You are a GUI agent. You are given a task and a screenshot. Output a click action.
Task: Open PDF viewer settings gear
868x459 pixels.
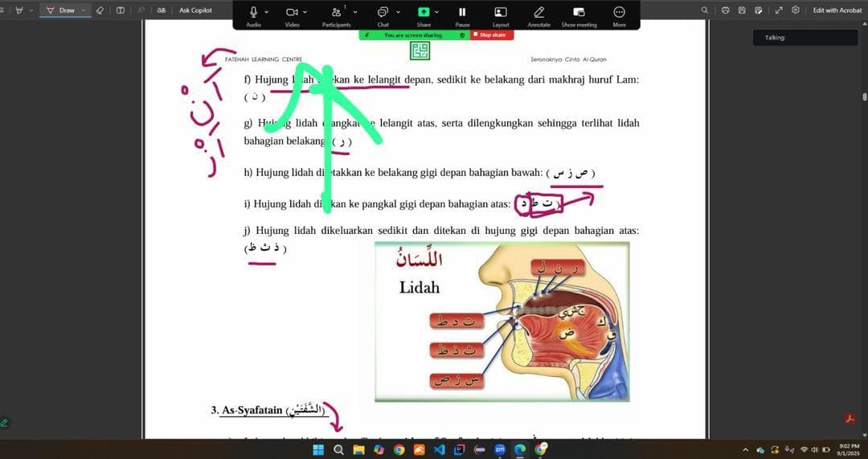pyautogui.click(x=796, y=10)
